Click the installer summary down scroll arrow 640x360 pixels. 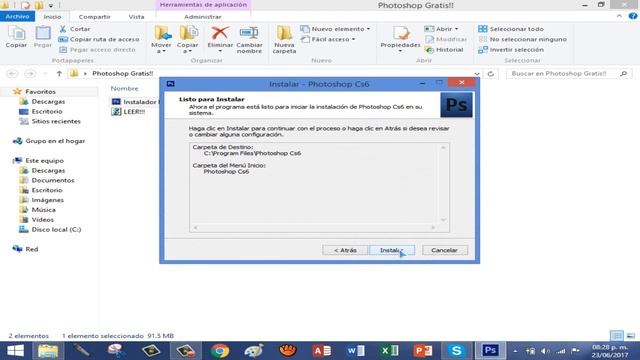(x=443, y=220)
